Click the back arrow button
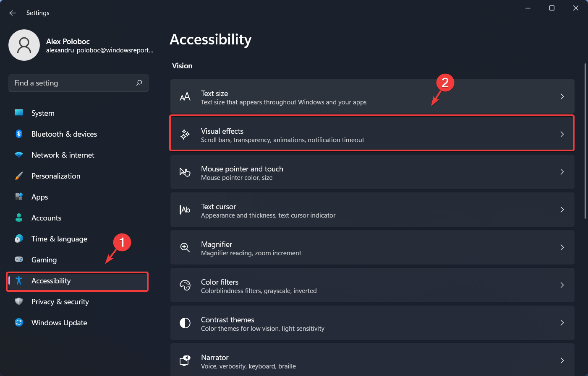The height and width of the screenshot is (376, 588). click(x=13, y=13)
